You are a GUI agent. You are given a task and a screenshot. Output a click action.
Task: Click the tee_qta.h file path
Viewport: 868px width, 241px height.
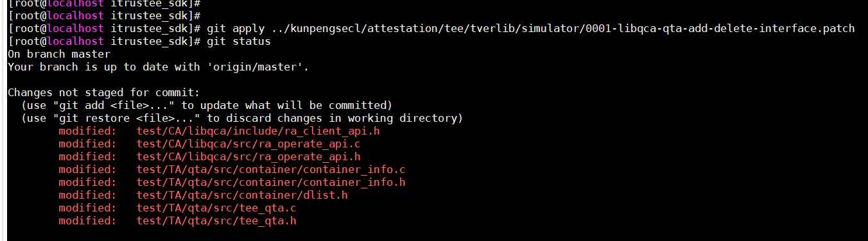(x=216, y=220)
